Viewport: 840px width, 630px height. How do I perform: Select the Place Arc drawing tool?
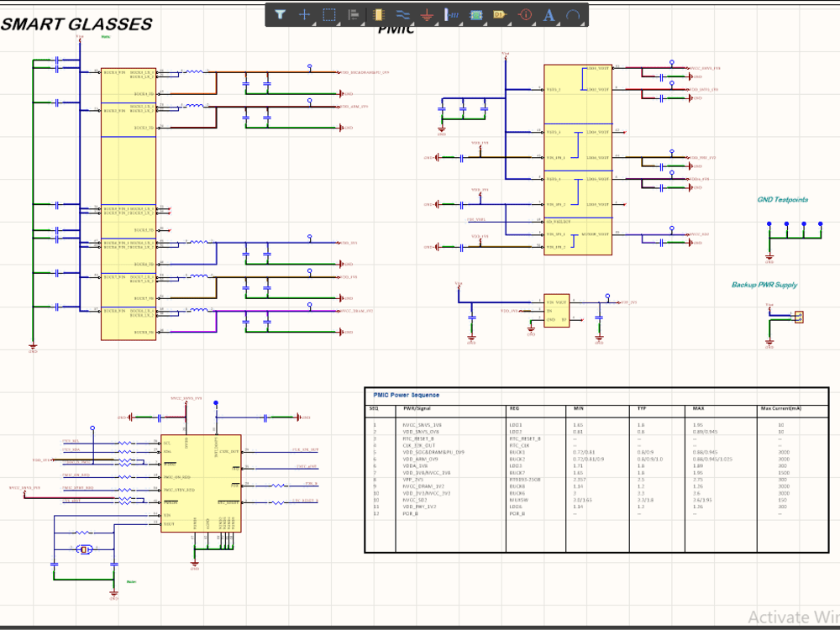coord(572,14)
